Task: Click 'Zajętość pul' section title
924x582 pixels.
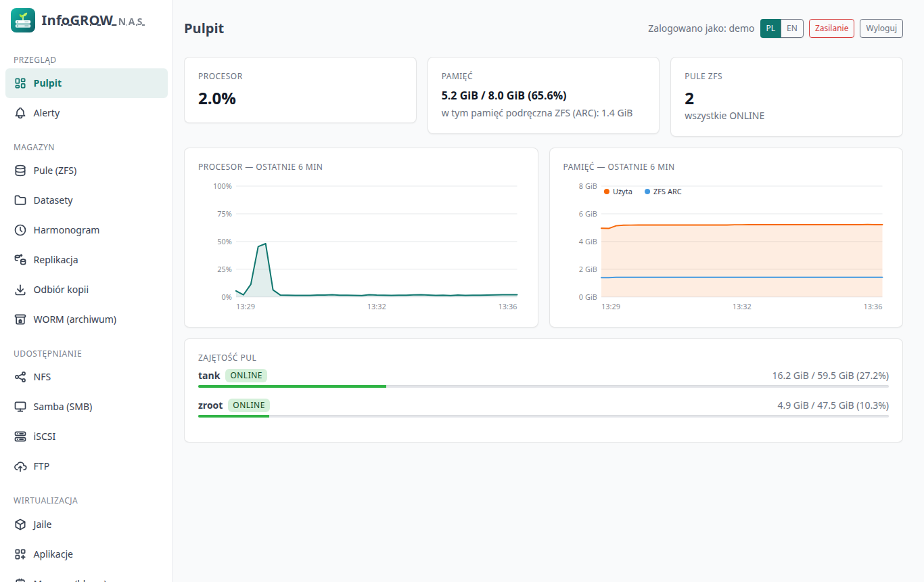Action: point(227,357)
